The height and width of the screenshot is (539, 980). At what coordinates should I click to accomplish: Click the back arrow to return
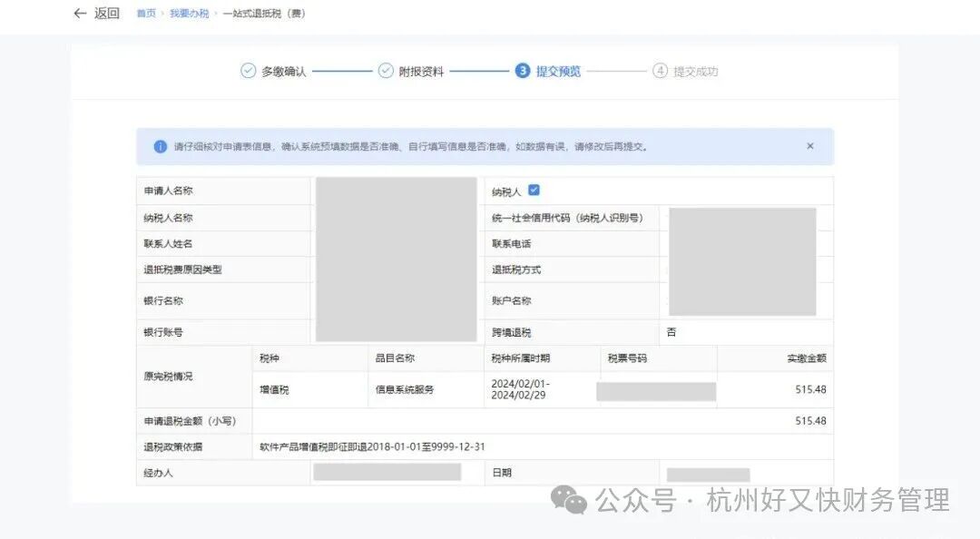click(x=80, y=13)
